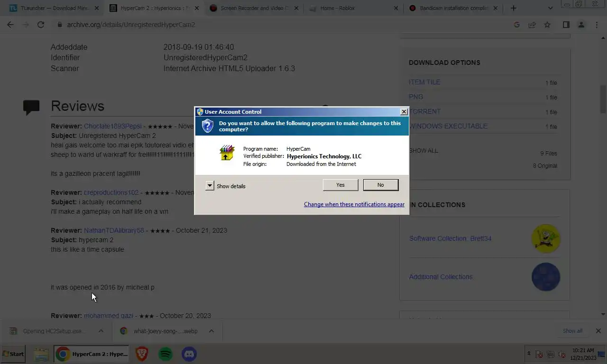Toggle the browser side panel

click(x=566, y=25)
